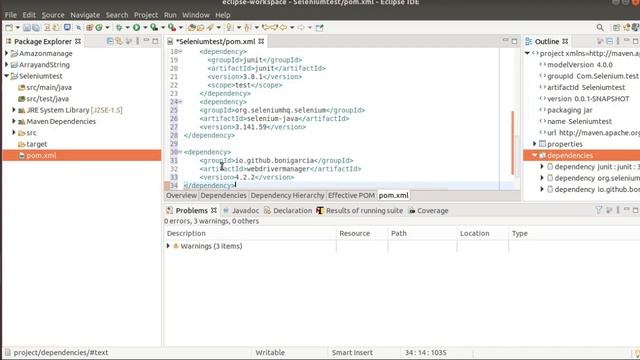Open the Declaration view tab
This screenshot has height=360, width=640.
[288, 211]
